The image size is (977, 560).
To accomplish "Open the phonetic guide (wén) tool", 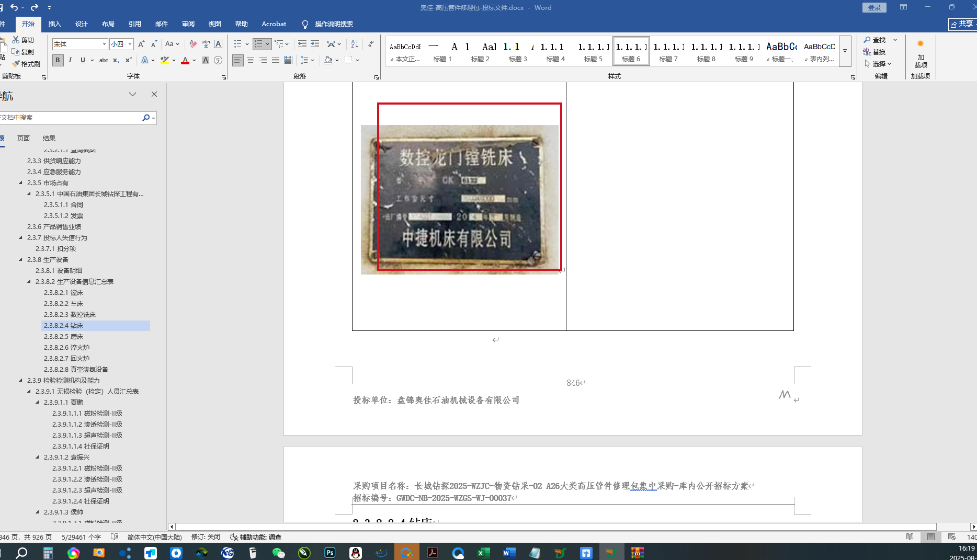I will 206,44.
